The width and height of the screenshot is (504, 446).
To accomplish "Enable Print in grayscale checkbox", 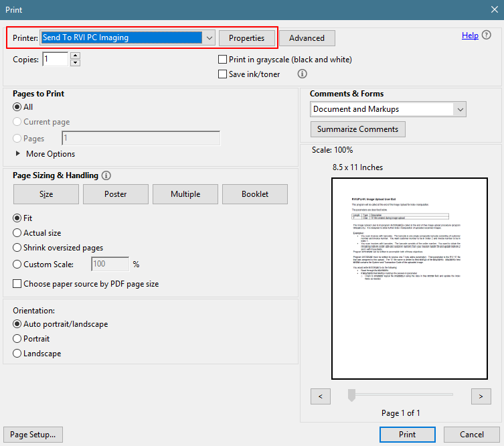I will (222, 60).
